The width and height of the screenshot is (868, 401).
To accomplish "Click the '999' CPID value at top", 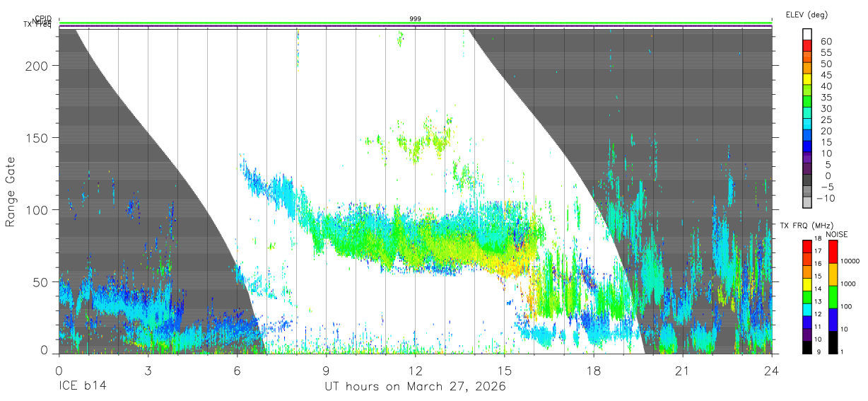I will click(x=416, y=18).
